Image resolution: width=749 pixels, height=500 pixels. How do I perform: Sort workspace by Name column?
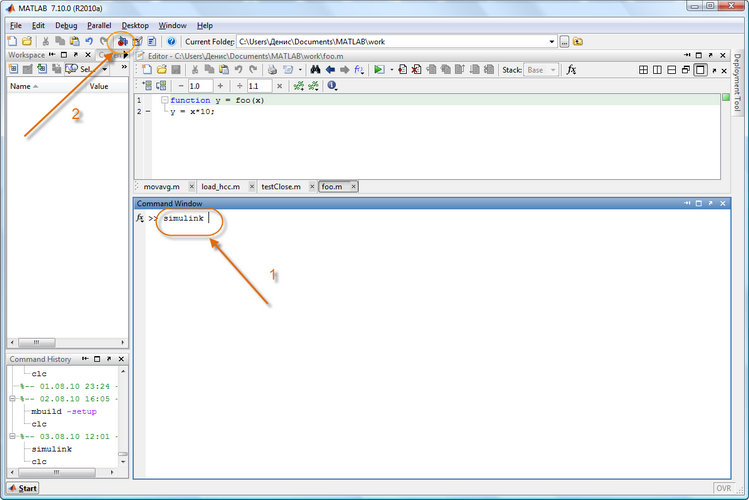(x=24, y=86)
